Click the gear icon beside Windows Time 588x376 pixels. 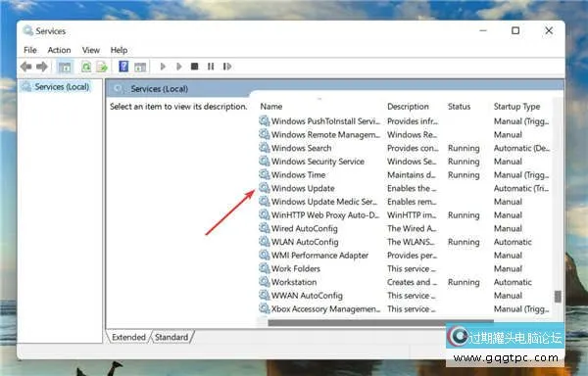click(x=265, y=174)
